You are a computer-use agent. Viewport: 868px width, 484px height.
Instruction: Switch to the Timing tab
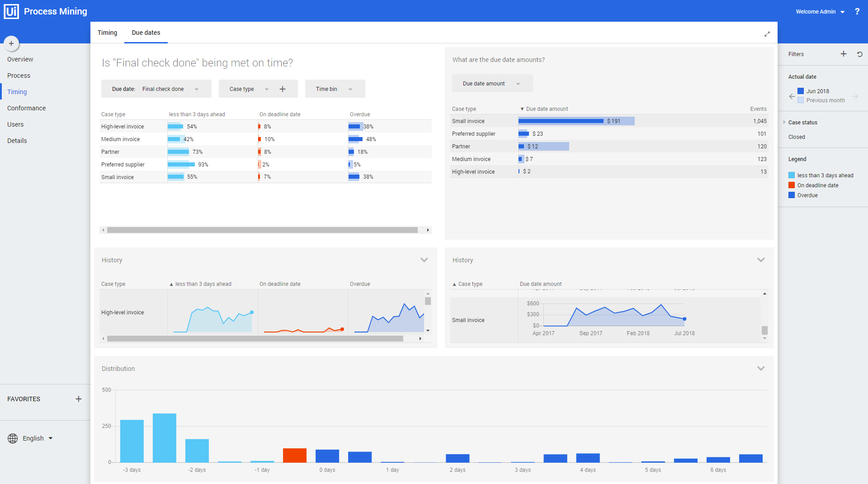(x=107, y=33)
